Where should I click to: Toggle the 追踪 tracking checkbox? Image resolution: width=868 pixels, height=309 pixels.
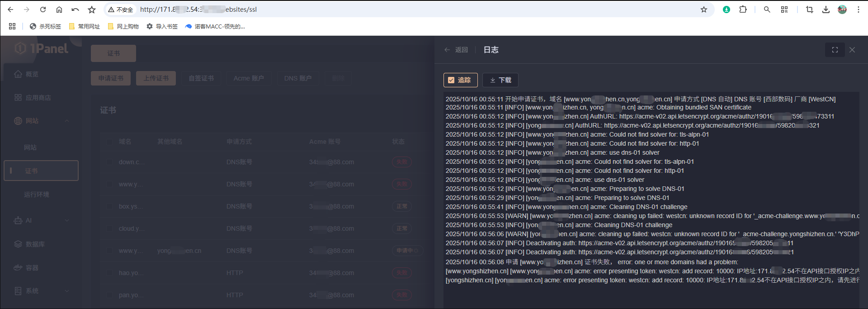coord(451,80)
